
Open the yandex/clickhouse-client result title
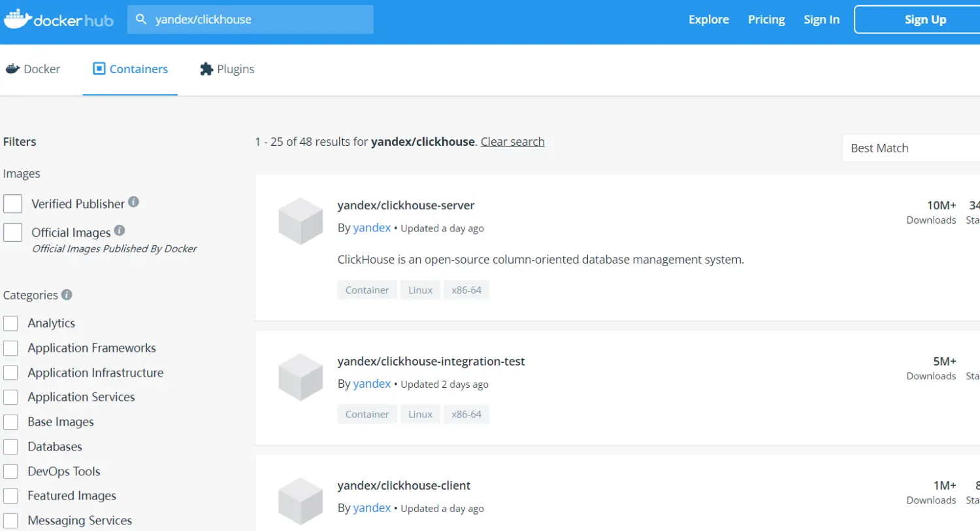pos(404,485)
